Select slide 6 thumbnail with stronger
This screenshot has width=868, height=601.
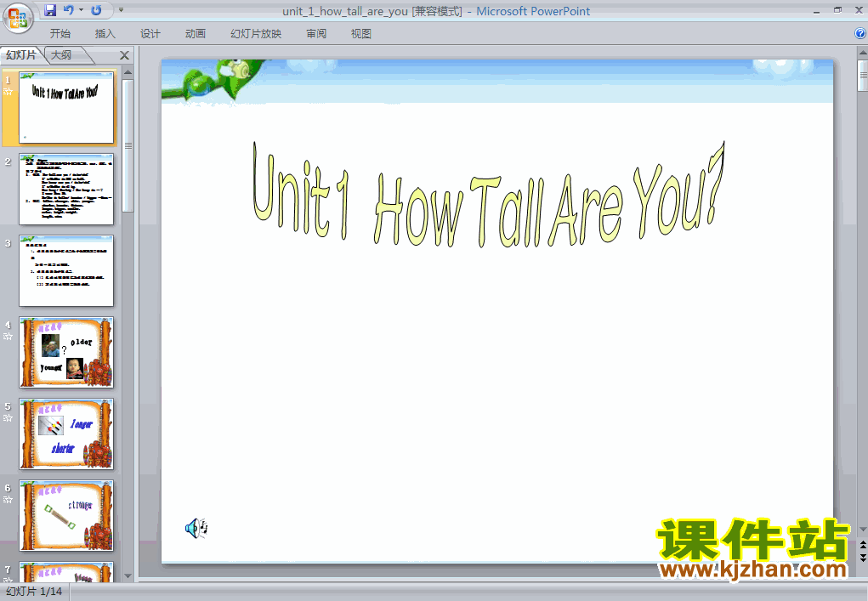click(66, 515)
